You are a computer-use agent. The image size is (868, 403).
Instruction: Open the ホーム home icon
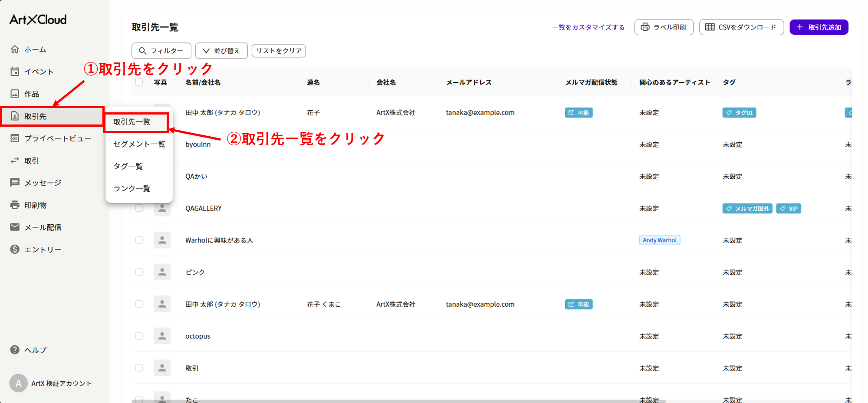15,49
